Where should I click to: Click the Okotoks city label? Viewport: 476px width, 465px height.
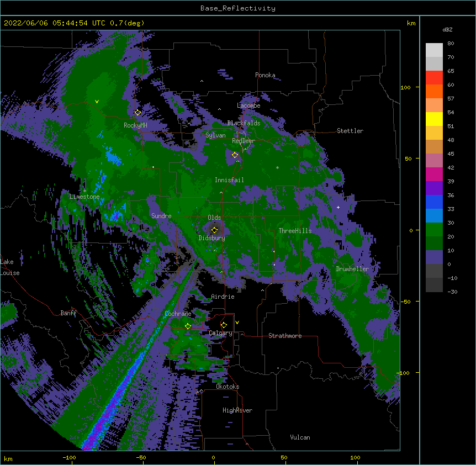pos(228,387)
